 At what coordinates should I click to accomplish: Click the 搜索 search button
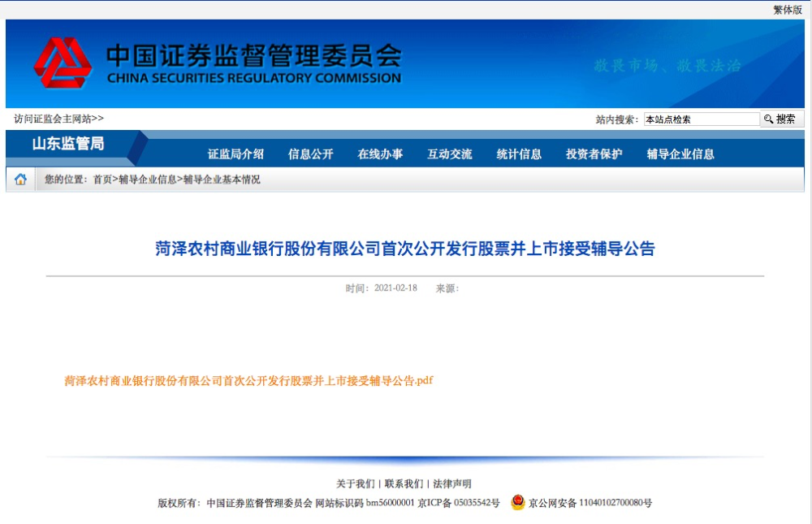point(781,119)
